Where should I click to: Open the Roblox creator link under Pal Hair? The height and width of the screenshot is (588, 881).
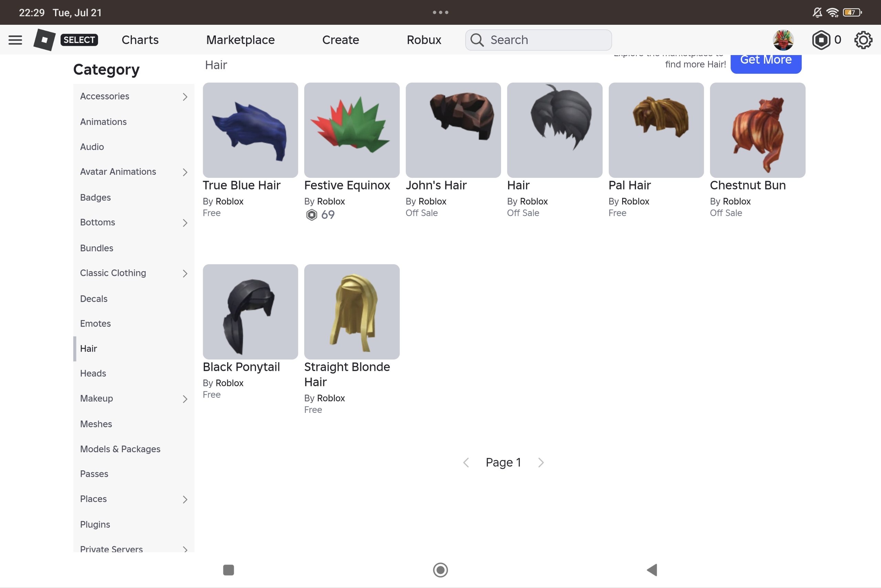[x=635, y=201]
